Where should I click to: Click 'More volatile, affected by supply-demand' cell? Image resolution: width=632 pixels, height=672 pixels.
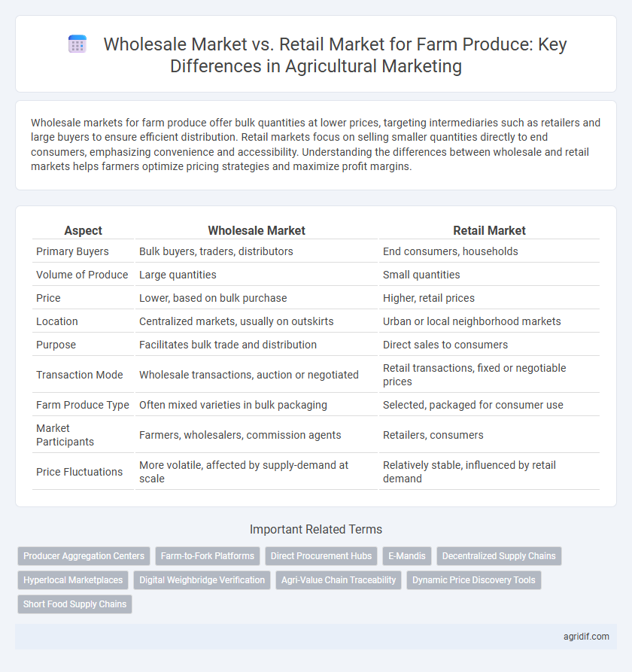coord(244,471)
